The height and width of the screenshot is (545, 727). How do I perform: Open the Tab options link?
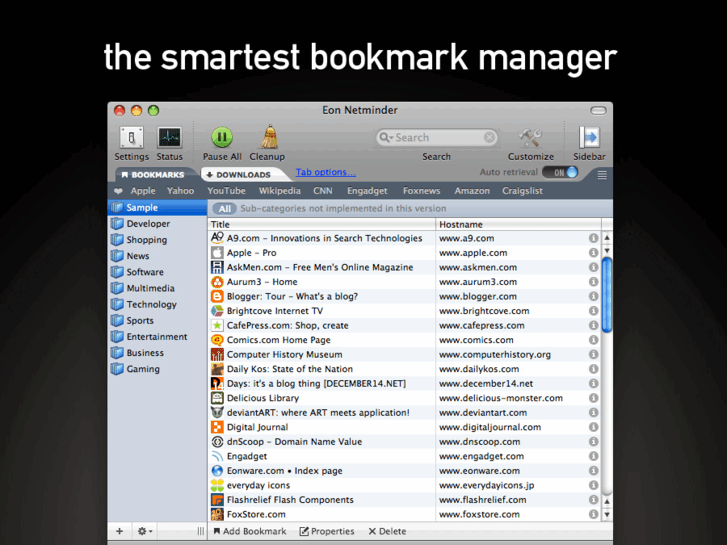[x=325, y=172]
